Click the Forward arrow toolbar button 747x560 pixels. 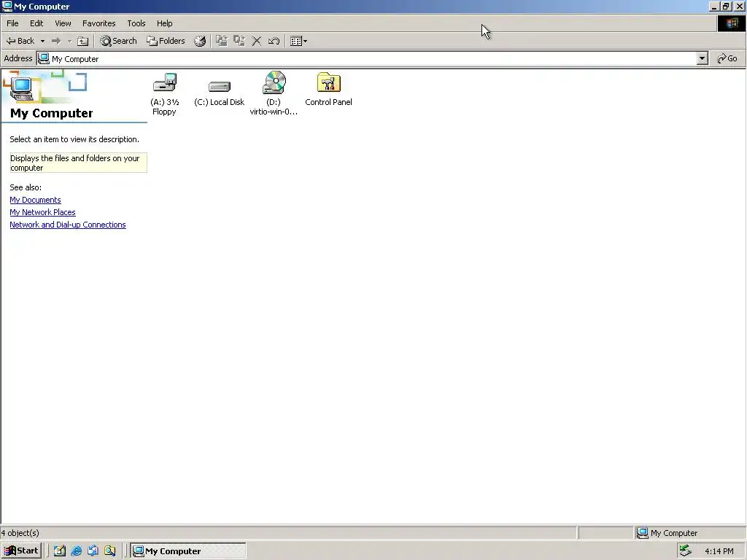(x=56, y=41)
